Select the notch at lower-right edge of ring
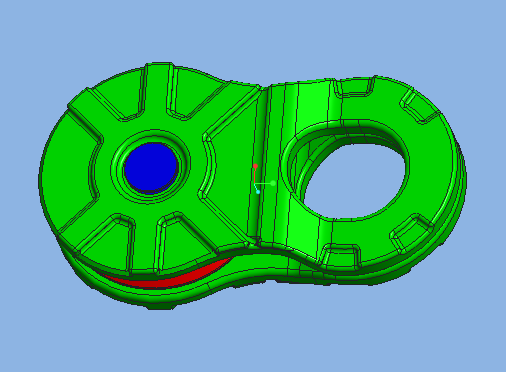This screenshot has height=372, width=506. 413,233
